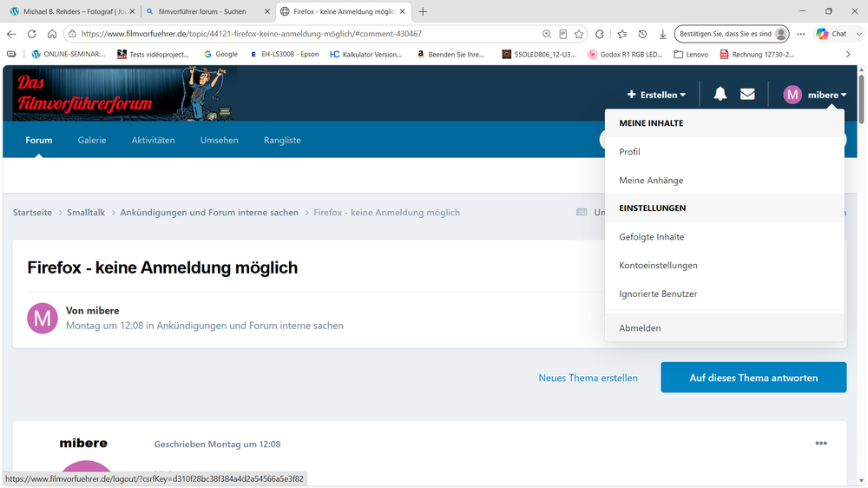Open the filmvorführer forum Suchen browser tab
Viewport: 868px width, 488px height.
tap(202, 11)
